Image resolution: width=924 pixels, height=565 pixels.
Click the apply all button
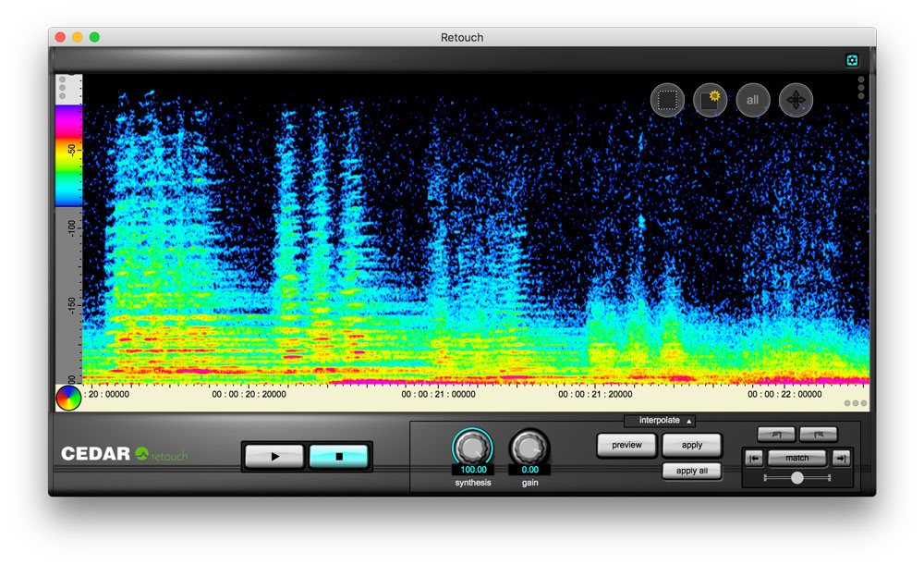(x=692, y=472)
